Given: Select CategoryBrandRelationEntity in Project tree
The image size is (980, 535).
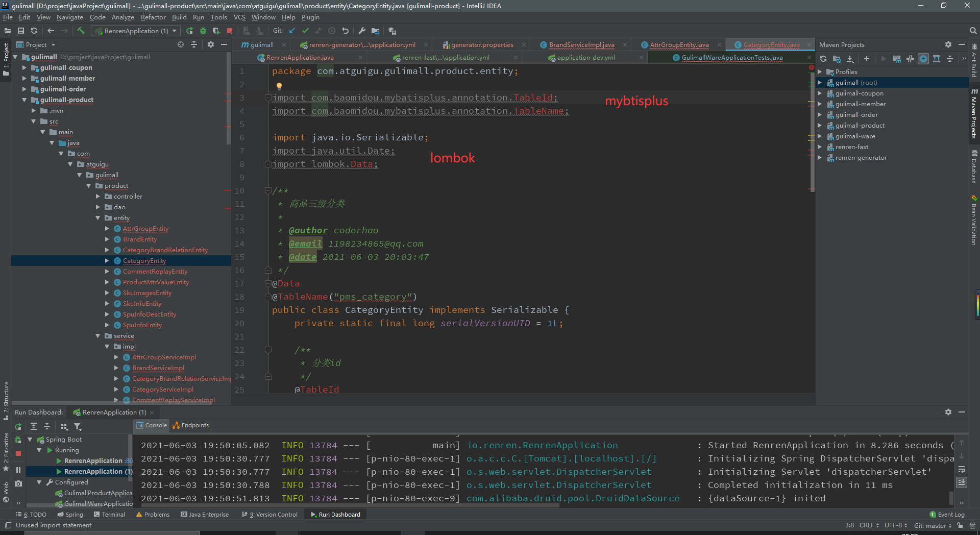Looking at the screenshot, I should click(165, 250).
